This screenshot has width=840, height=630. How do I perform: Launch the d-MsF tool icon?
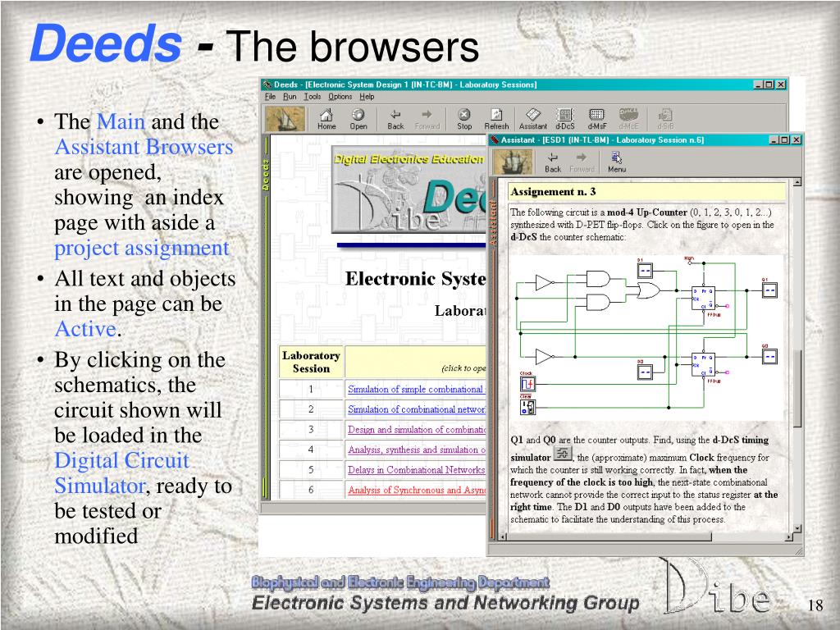pos(597,118)
